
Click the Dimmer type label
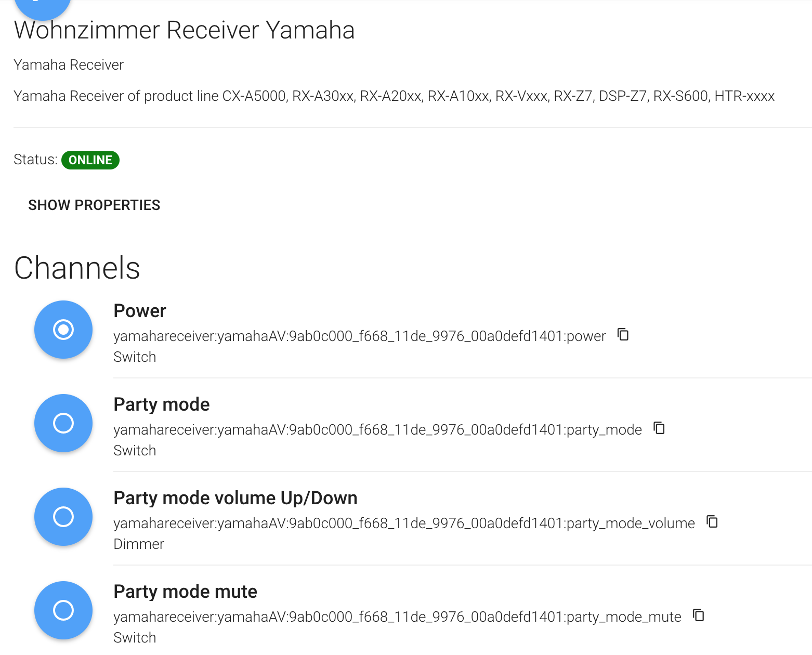click(x=139, y=544)
